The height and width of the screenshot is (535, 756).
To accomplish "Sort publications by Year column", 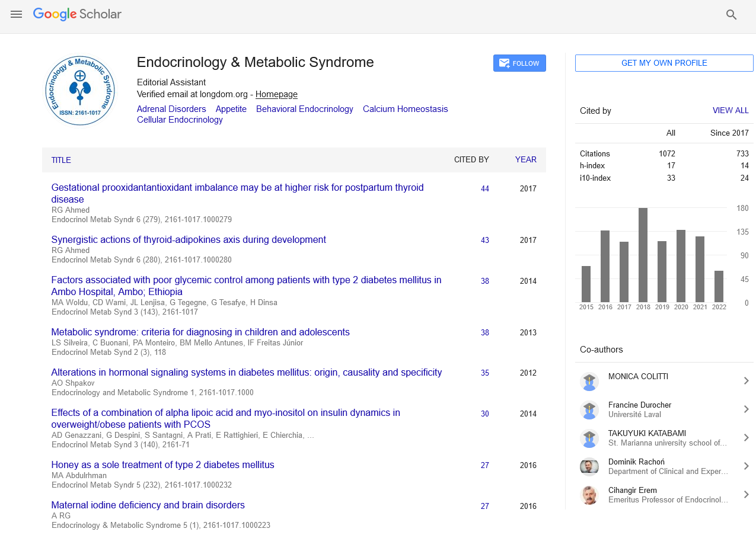I will 525,160.
